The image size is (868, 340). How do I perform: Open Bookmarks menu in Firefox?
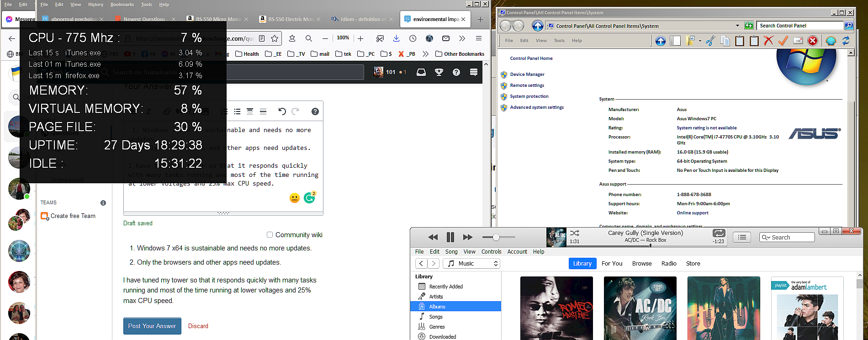click(122, 5)
